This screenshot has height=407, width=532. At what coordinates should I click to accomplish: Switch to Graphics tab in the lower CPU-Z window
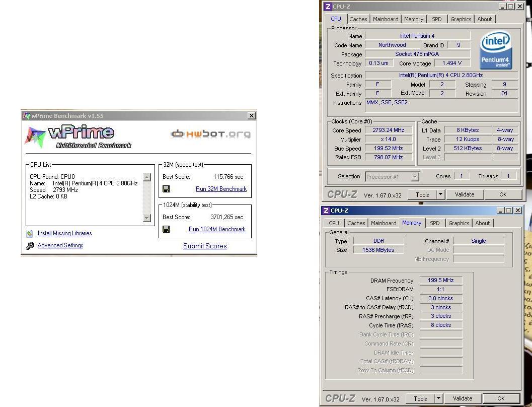coord(459,223)
